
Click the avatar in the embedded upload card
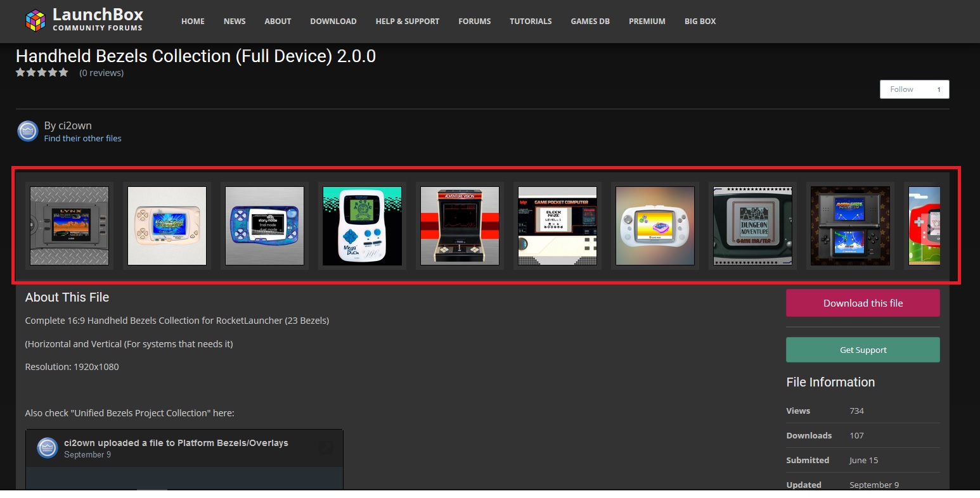pyautogui.click(x=48, y=447)
